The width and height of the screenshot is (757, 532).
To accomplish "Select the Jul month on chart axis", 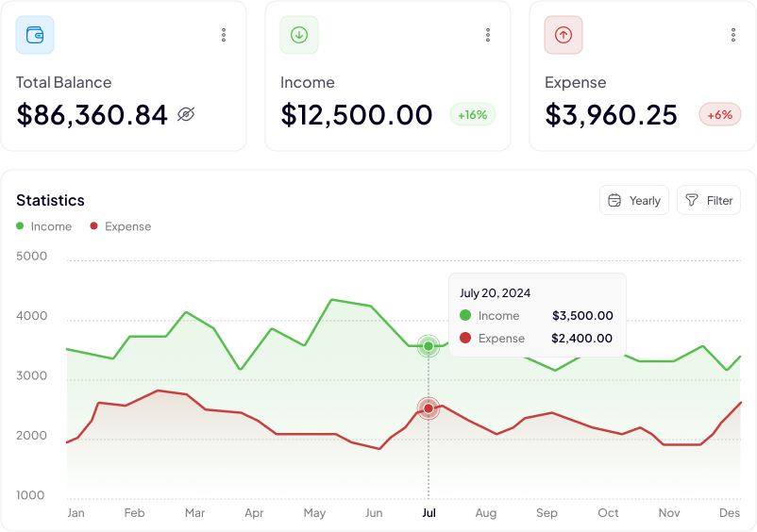I will tap(429, 513).
